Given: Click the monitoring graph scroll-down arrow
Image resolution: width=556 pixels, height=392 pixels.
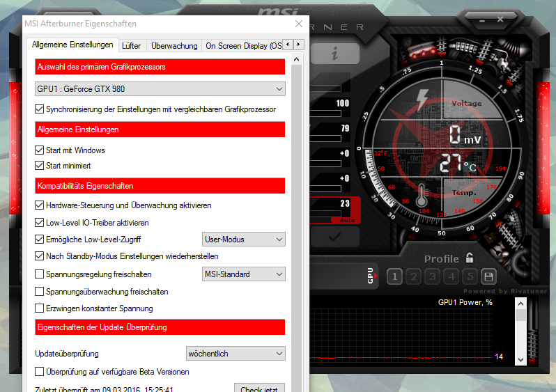Looking at the screenshot, I should coord(520,359).
